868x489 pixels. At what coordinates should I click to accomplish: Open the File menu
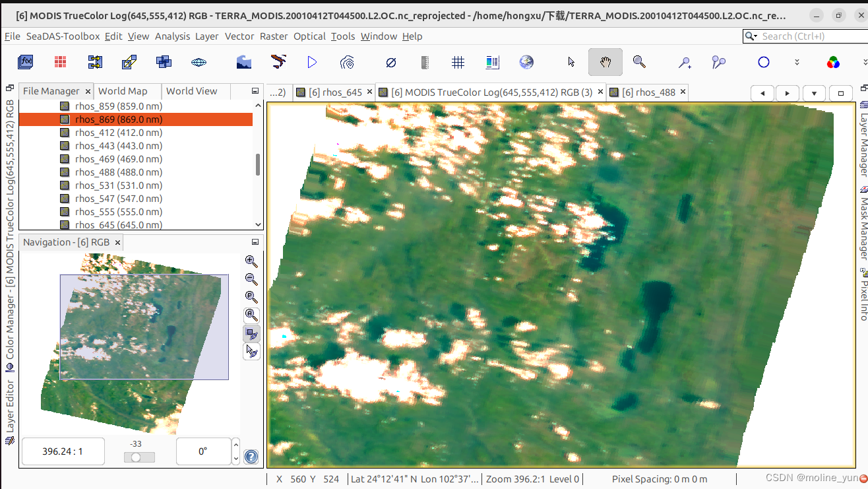[x=12, y=36]
